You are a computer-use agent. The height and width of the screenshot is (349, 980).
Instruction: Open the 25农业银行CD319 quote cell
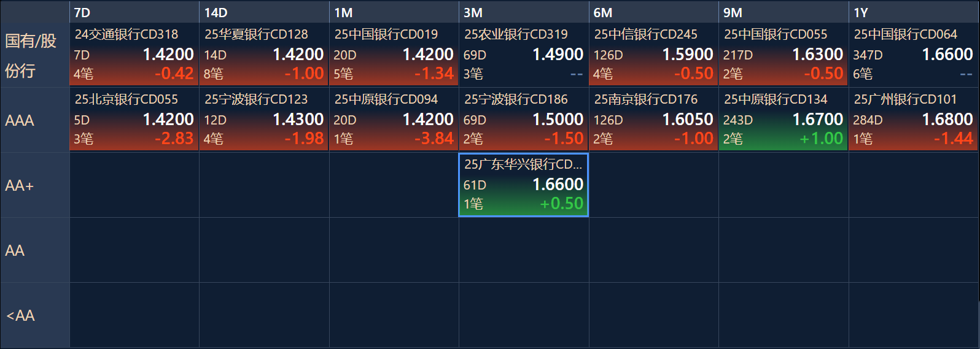(524, 55)
